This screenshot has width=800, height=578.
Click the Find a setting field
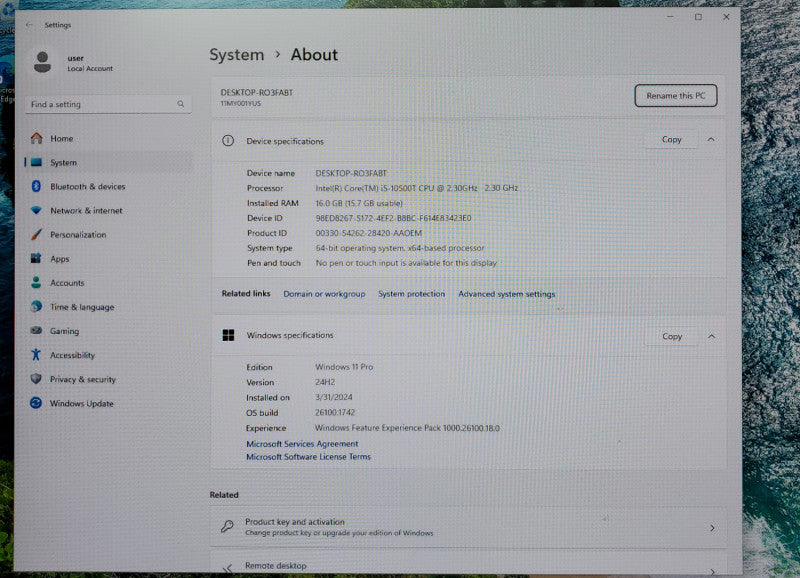108,104
